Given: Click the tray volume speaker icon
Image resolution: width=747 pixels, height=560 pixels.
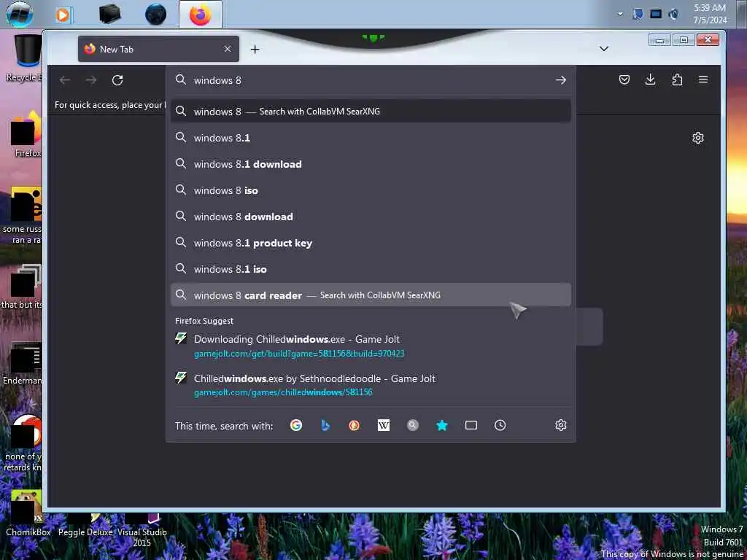Looking at the screenshot, I should coord(673,15).
